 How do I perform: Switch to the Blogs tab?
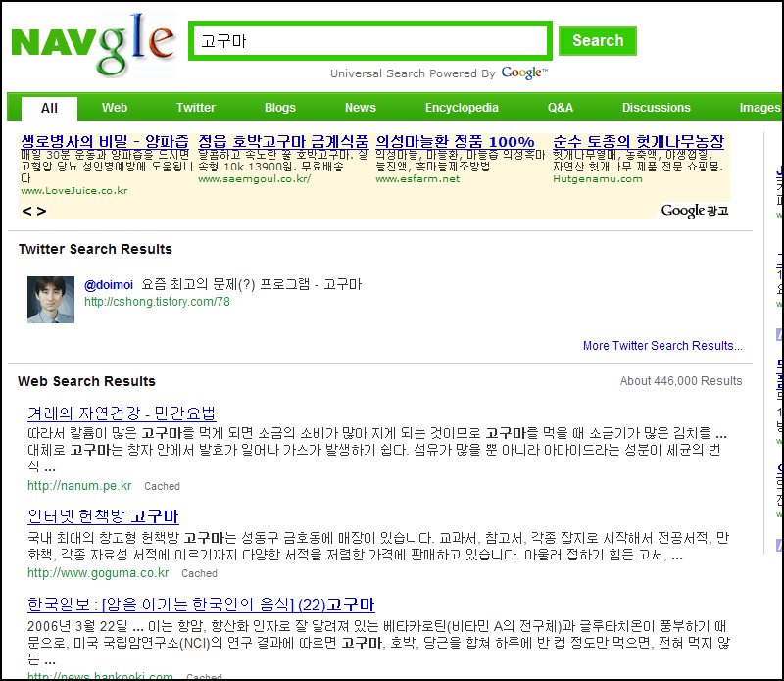point(280,108)
